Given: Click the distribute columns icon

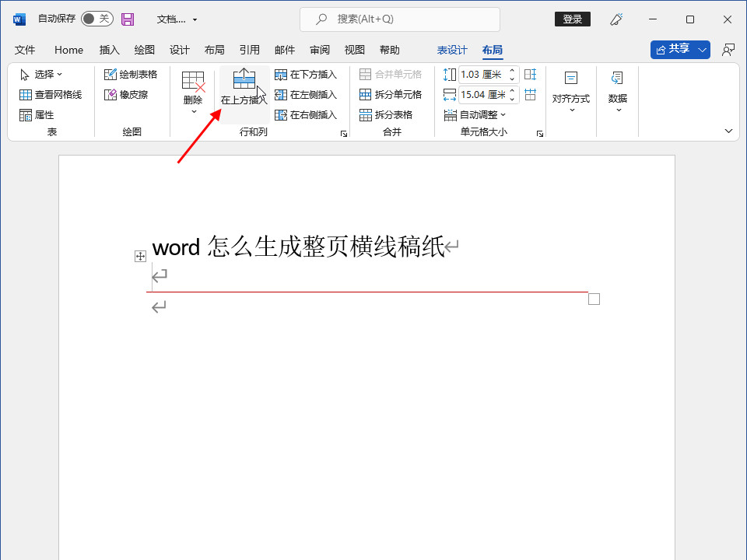Looking at the screenshot, I should tap(530, 95).
